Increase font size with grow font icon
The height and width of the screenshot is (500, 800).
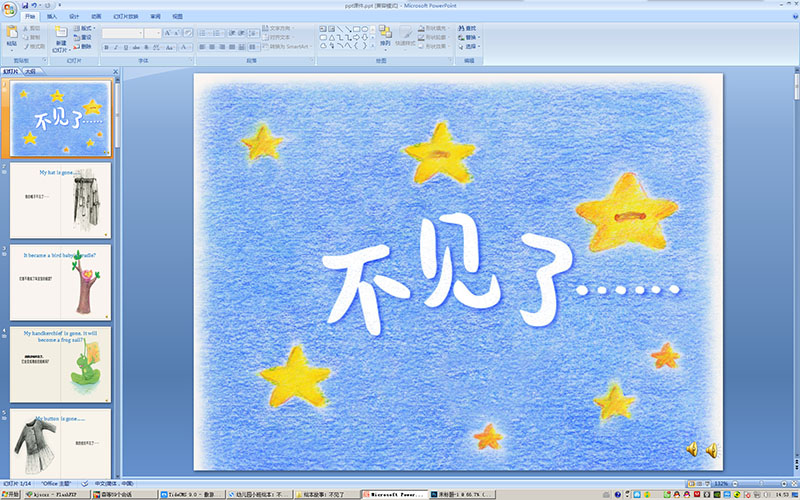[x=167, y=33]
